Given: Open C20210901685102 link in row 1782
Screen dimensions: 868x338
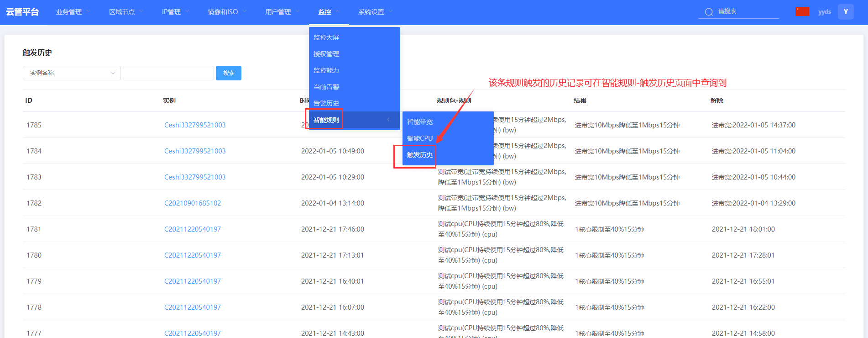Looking at the screenshot, I should tap(193, 203).
